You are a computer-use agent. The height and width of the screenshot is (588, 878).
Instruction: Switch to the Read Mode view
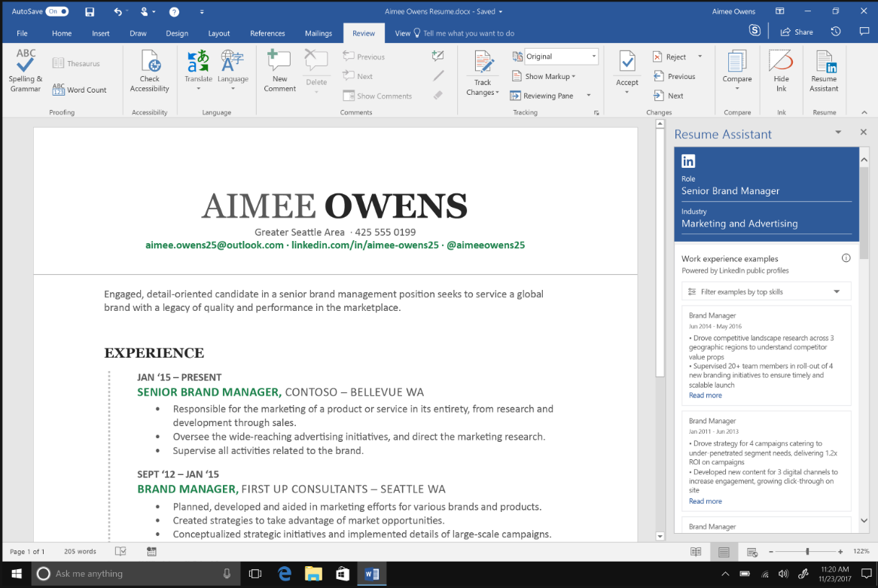pyautogui.click(x=697, y=552)
